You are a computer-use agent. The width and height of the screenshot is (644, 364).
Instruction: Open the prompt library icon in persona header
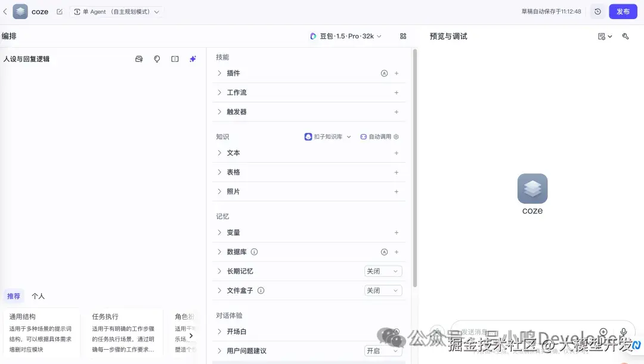click(x=139, y=59)
